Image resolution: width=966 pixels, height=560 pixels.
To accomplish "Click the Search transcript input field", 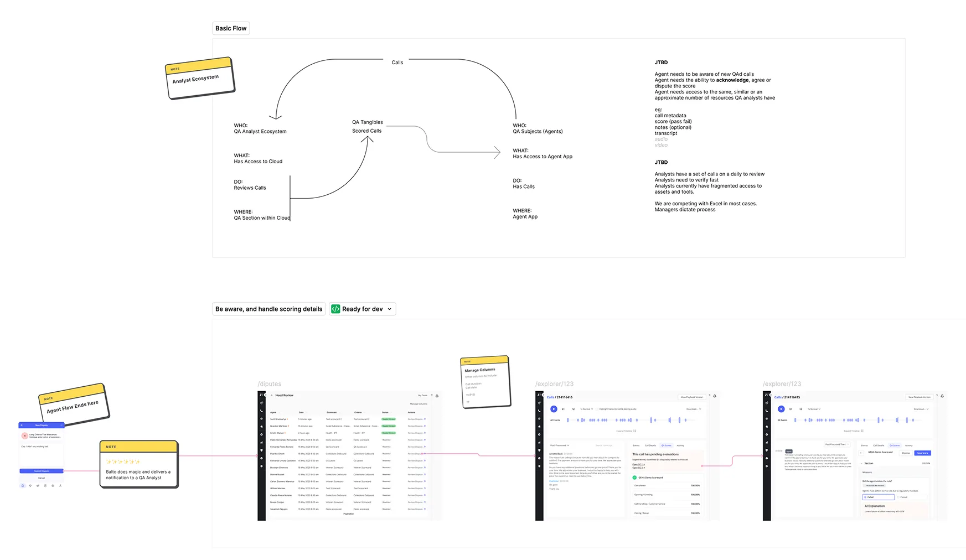I will 605,445.
